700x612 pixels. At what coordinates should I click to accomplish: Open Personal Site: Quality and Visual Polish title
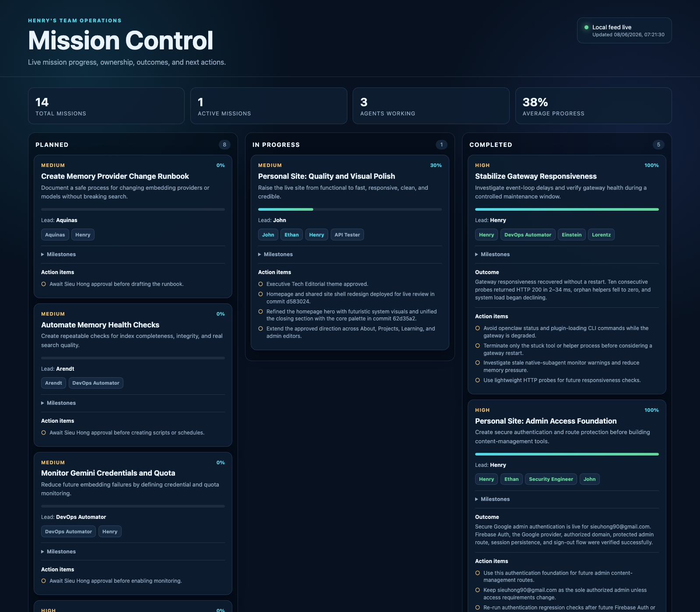click(326, 176)
